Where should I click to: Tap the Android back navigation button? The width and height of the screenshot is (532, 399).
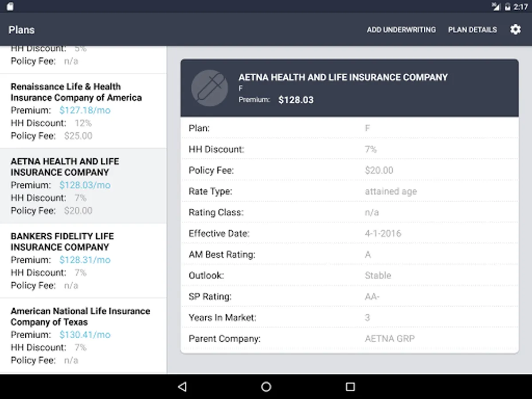coord(182,387)
